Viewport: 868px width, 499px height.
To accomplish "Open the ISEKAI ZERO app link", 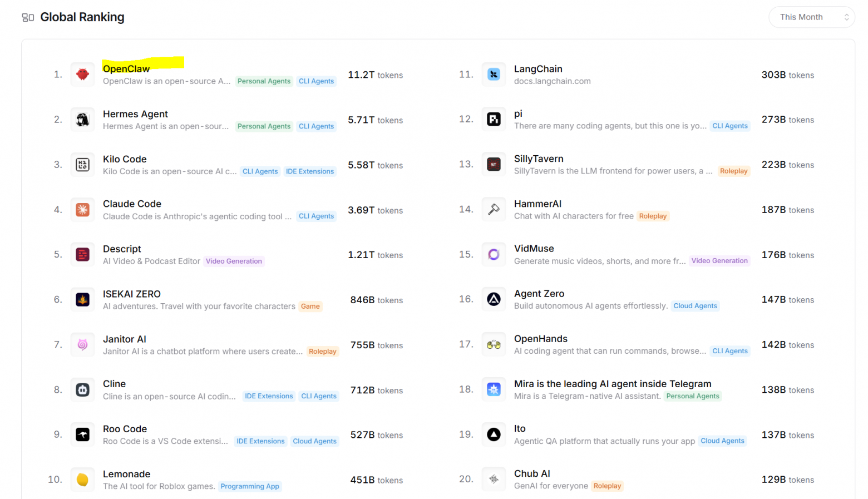I will (x=132, y=294).
